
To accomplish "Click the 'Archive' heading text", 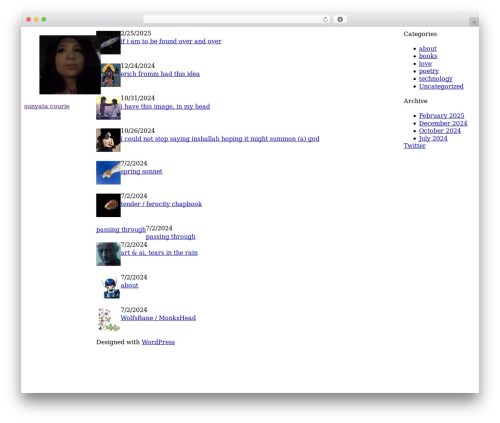I will click(x=415, y=101).
